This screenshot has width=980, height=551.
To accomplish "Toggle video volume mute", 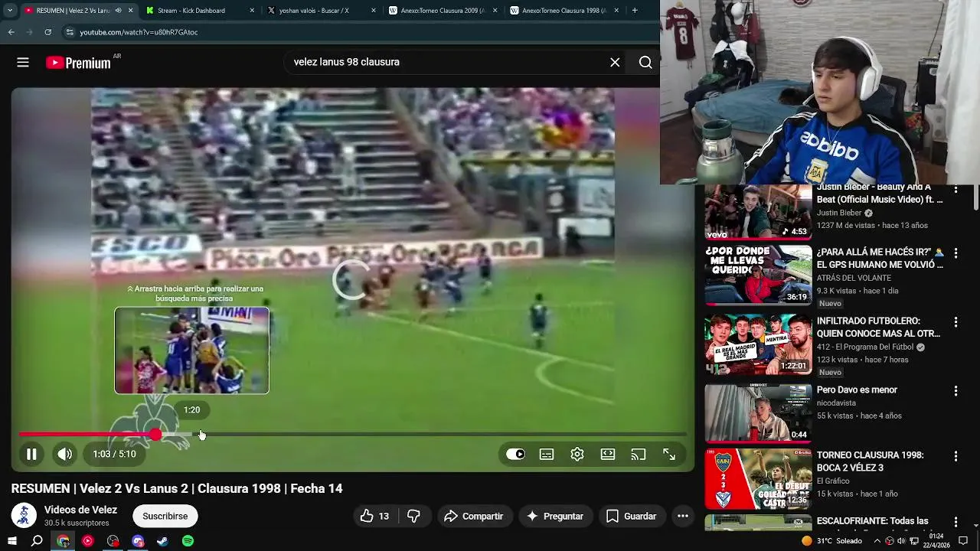I will click(x=65, y=454).
